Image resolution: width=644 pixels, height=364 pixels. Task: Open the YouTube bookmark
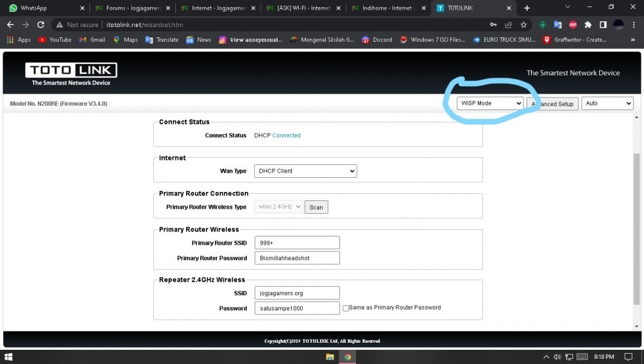coord(55,40)
